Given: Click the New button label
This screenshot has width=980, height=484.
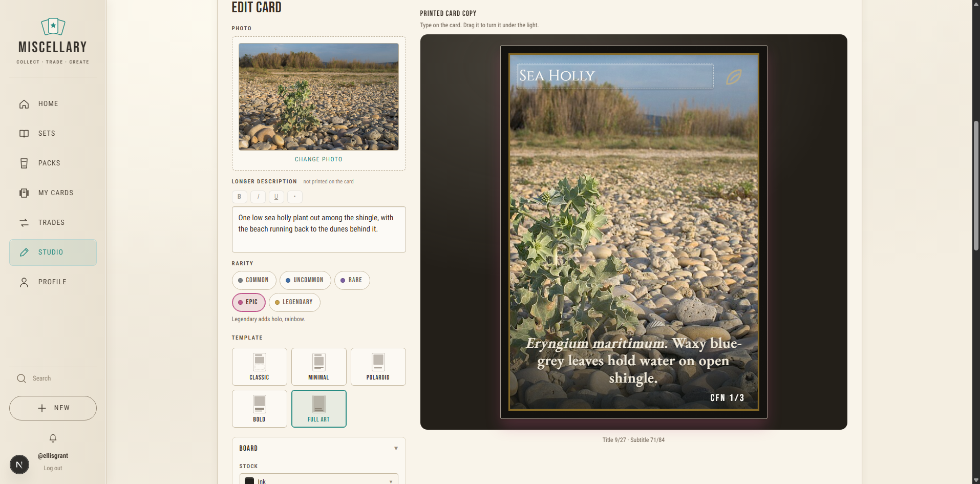Looking at the screenshot, I should pos(62,408).
